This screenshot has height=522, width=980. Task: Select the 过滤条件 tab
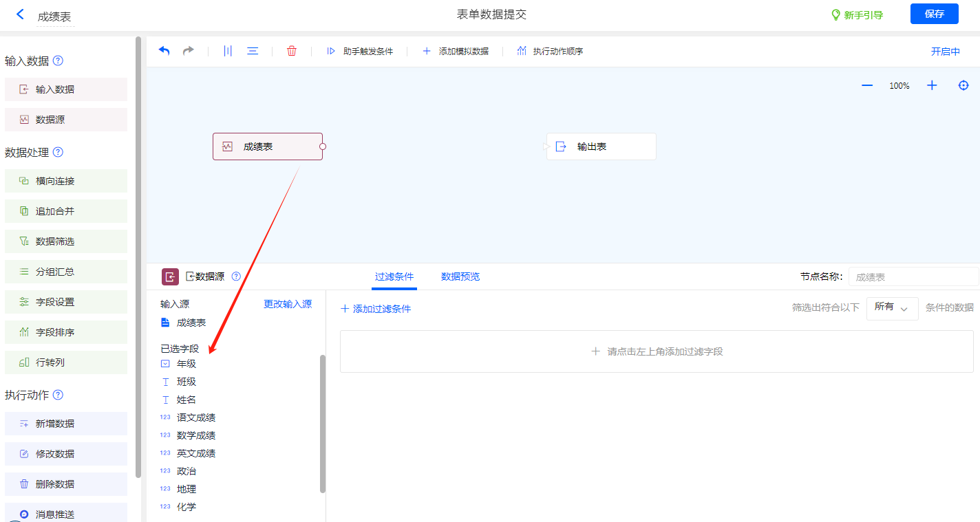394,276
